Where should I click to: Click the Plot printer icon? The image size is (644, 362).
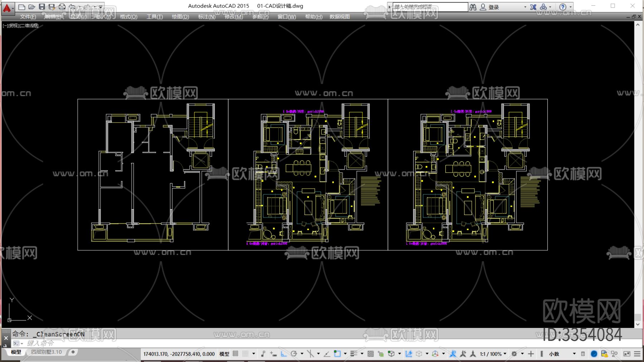(x=62, y=7)
